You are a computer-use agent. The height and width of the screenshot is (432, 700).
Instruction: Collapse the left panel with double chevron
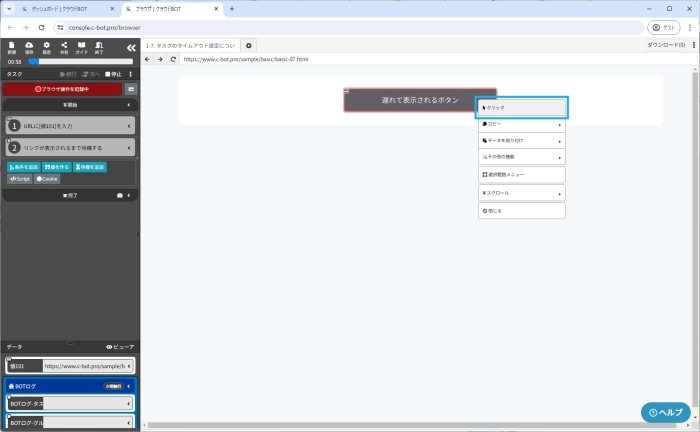pos(130,47)
